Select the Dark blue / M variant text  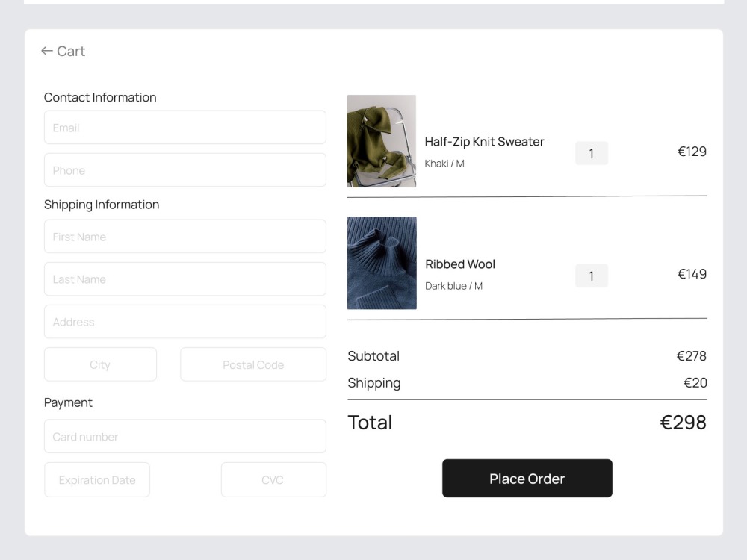(453, 286)
